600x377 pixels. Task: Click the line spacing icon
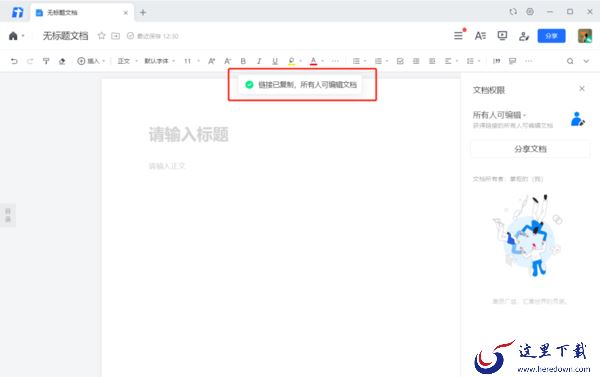point(470,61)
